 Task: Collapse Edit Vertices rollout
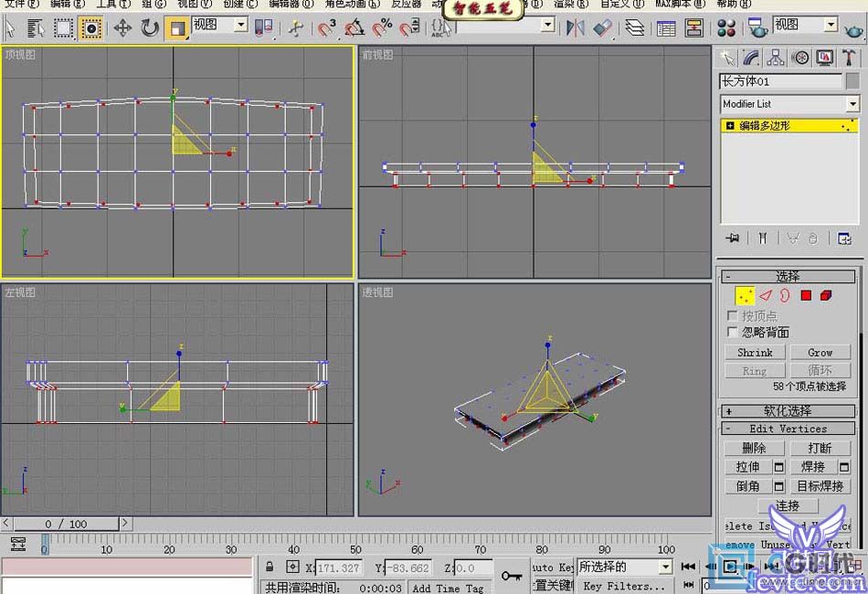(x=788, y=429)
